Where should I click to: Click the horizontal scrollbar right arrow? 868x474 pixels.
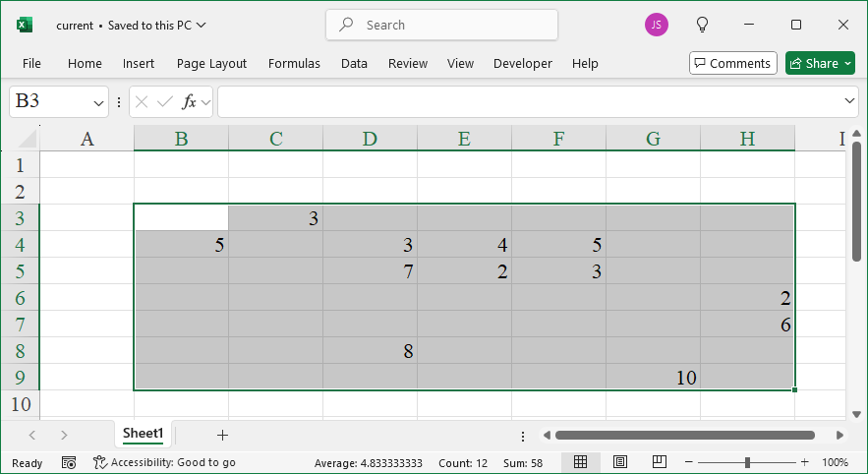pyautogui.click(x=839, y=436)
